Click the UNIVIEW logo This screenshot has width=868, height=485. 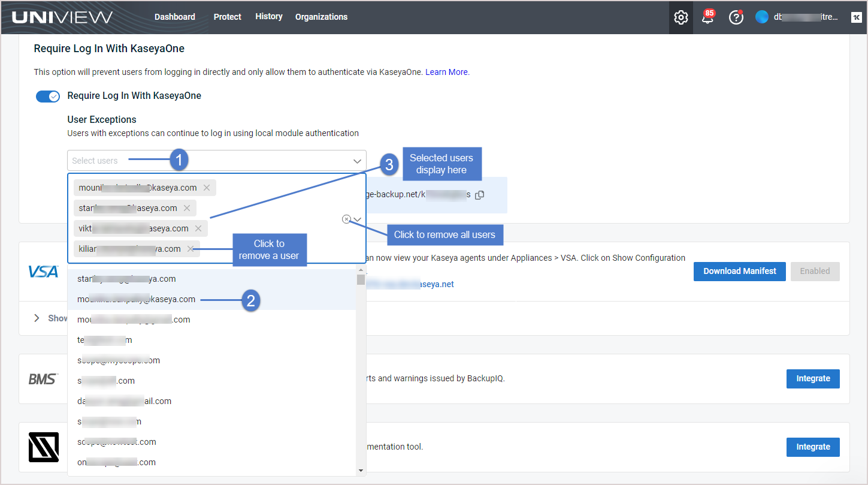[x=62, y=17]
